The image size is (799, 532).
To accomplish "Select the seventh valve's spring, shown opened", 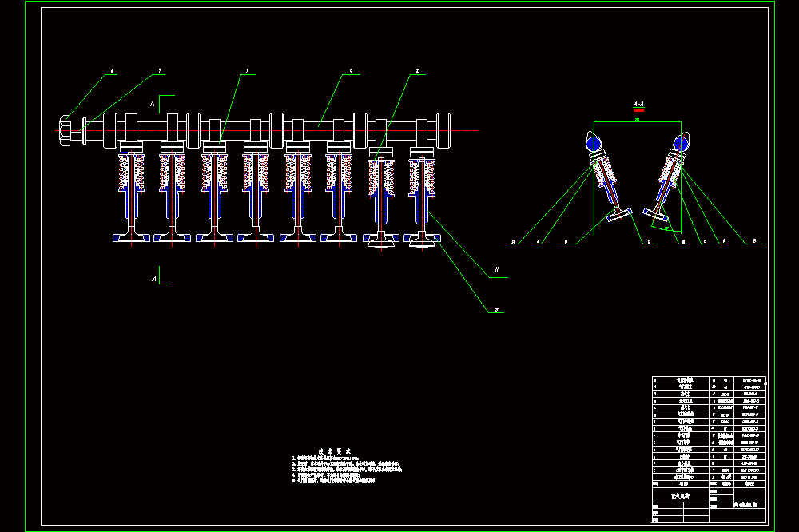I will tap(381, 178).
